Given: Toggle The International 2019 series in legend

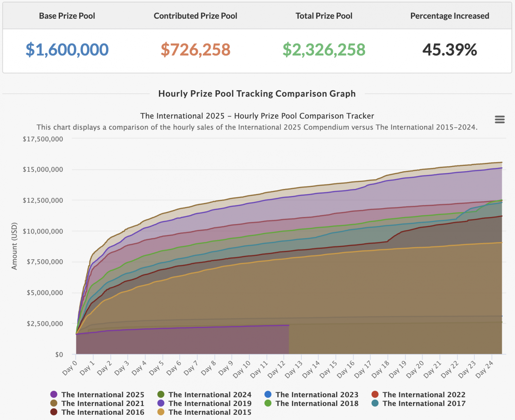Looking at the screenshot, I should (205, 403).
